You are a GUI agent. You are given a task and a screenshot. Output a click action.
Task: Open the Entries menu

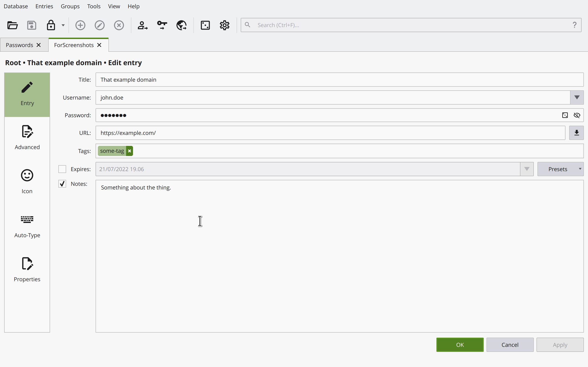pyautogui.click(x=44, y=6)
